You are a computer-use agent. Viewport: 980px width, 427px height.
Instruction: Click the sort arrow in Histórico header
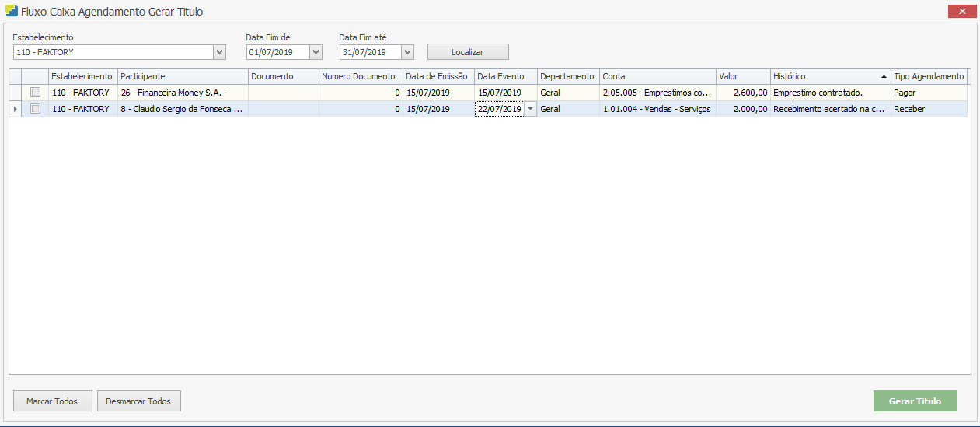click(x=884, y=77)
